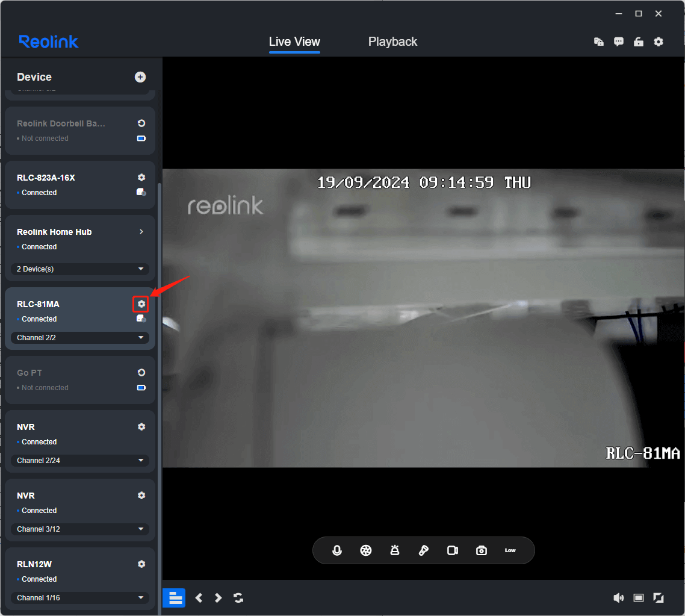Screen dimensions: 685x616
Task: Go to previous live view page
Action: tap(199, 598)
